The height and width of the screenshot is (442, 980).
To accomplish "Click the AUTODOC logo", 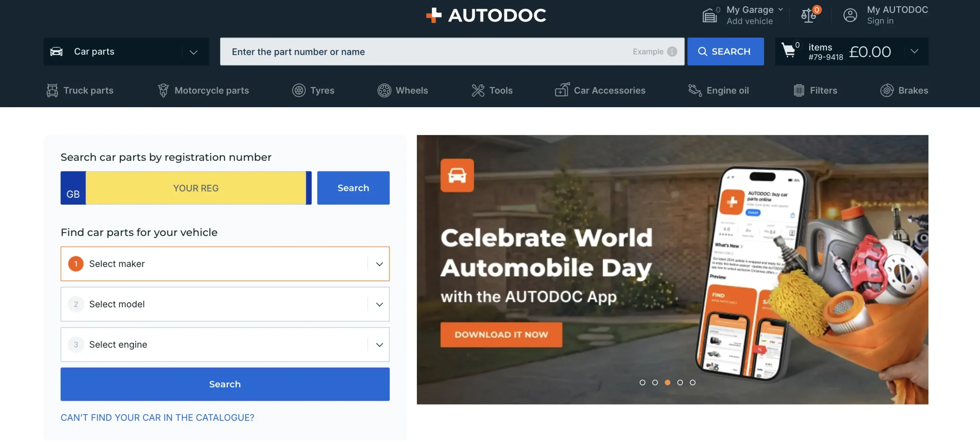I will [x=486, y=15].
